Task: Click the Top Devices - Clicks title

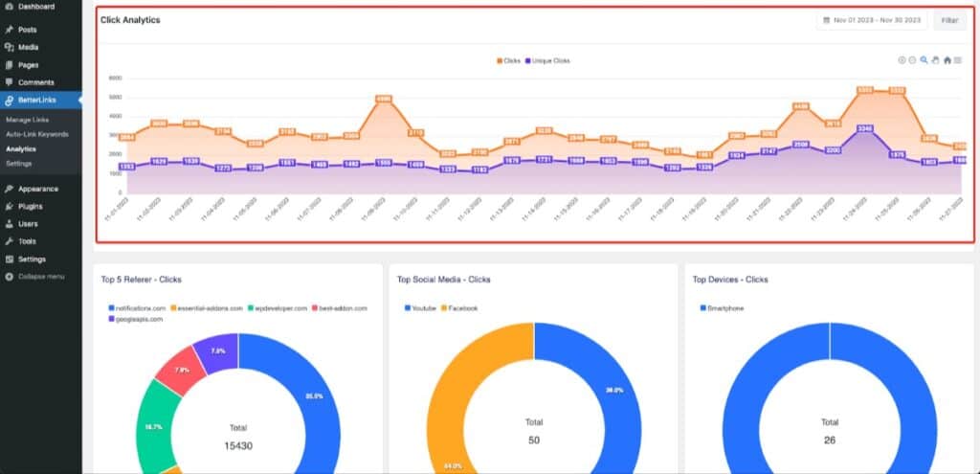Action: point(730,280)
